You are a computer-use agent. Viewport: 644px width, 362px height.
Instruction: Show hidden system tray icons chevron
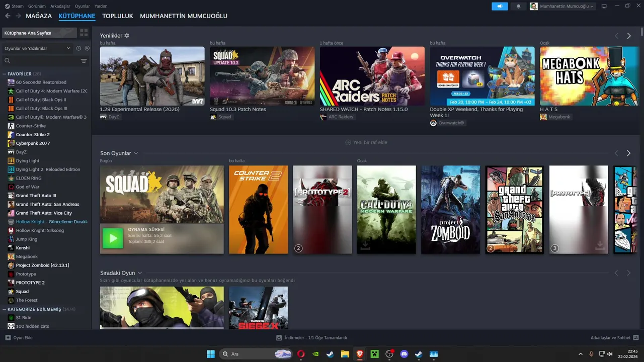[x=581, y=354]
